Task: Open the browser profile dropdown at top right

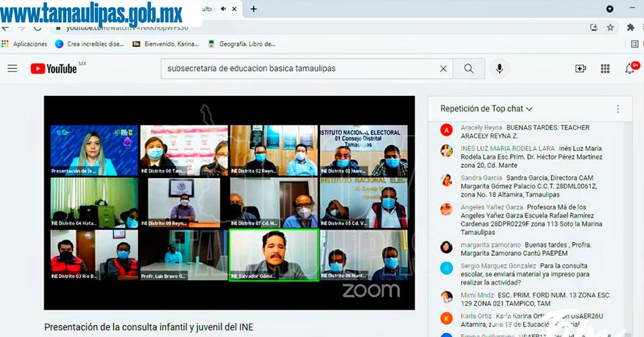Action: pos(610,9)
